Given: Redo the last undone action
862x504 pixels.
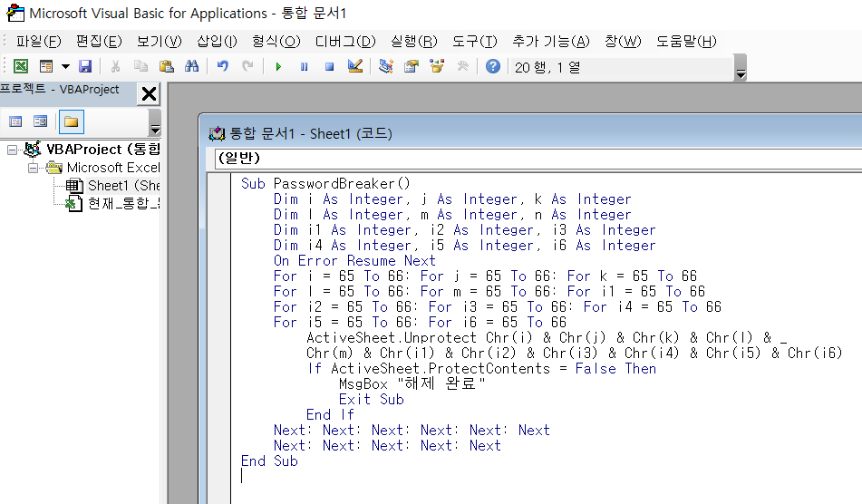Looking at the screenshot, I should (248, 66).
